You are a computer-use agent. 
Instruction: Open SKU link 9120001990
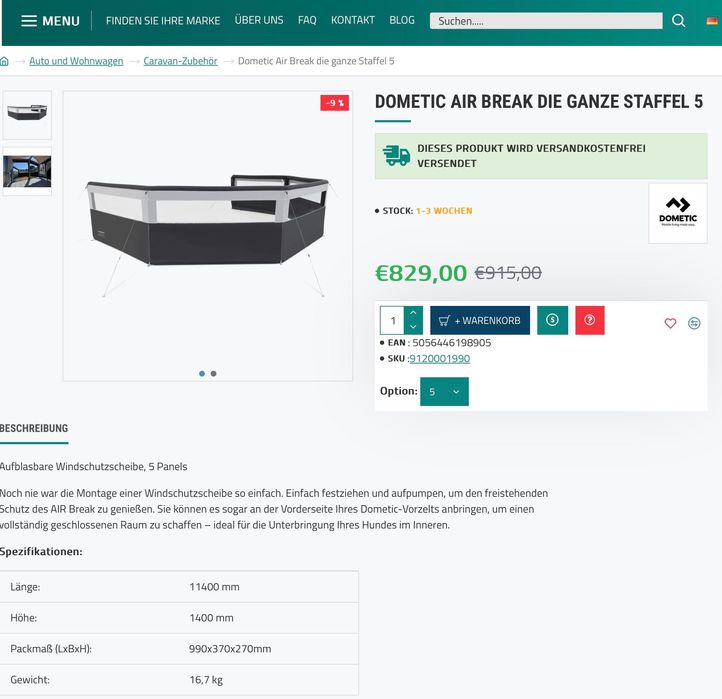(441, 358)
